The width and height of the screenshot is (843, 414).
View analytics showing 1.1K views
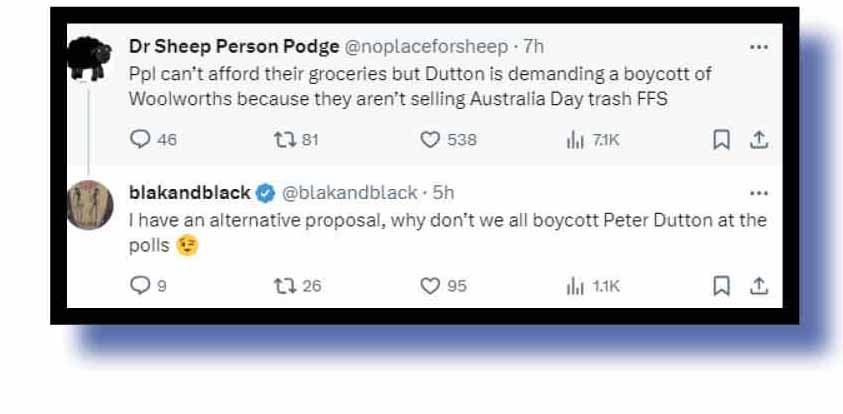coord(574,286)
